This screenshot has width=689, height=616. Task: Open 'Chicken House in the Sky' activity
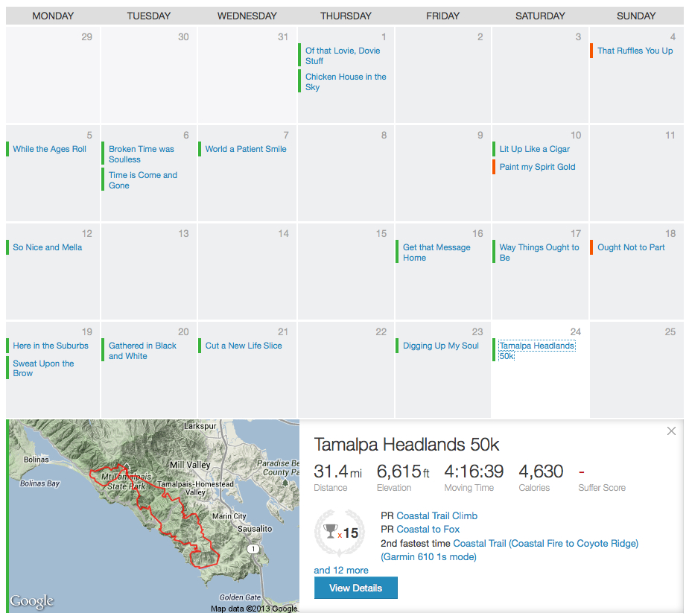pos(345,82)
